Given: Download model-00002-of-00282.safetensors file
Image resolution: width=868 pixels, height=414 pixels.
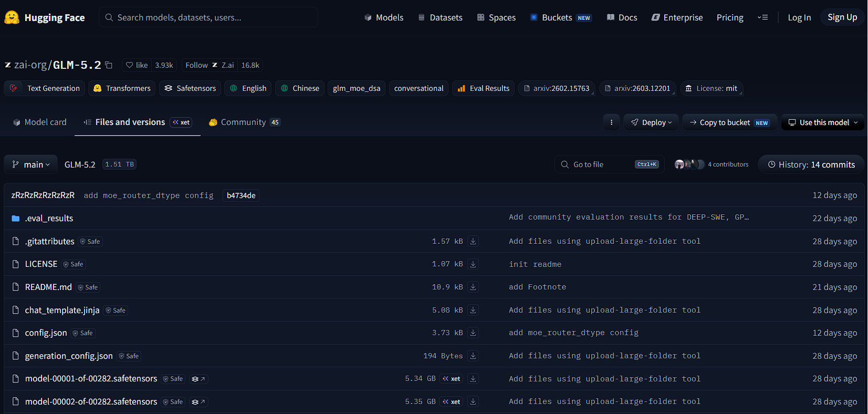Looking at the screenshot, I should point(473,401).
